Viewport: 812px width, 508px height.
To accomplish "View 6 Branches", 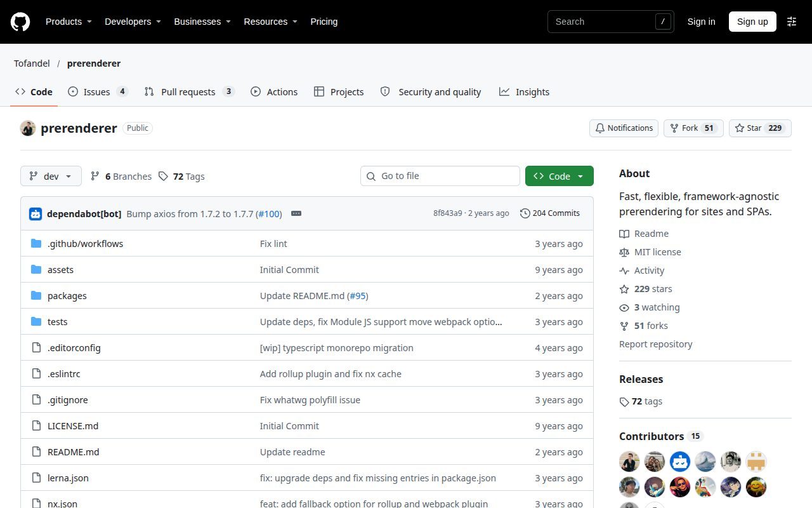I will tap(121, 177).
